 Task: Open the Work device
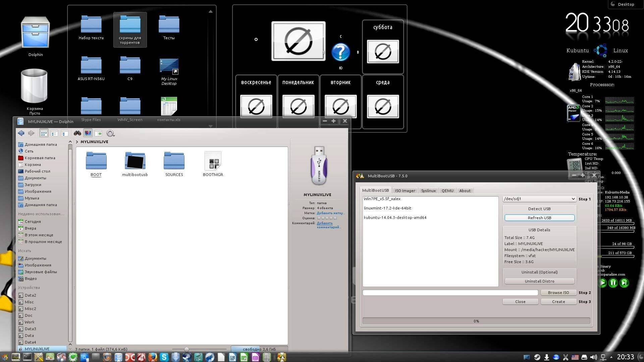29,322
